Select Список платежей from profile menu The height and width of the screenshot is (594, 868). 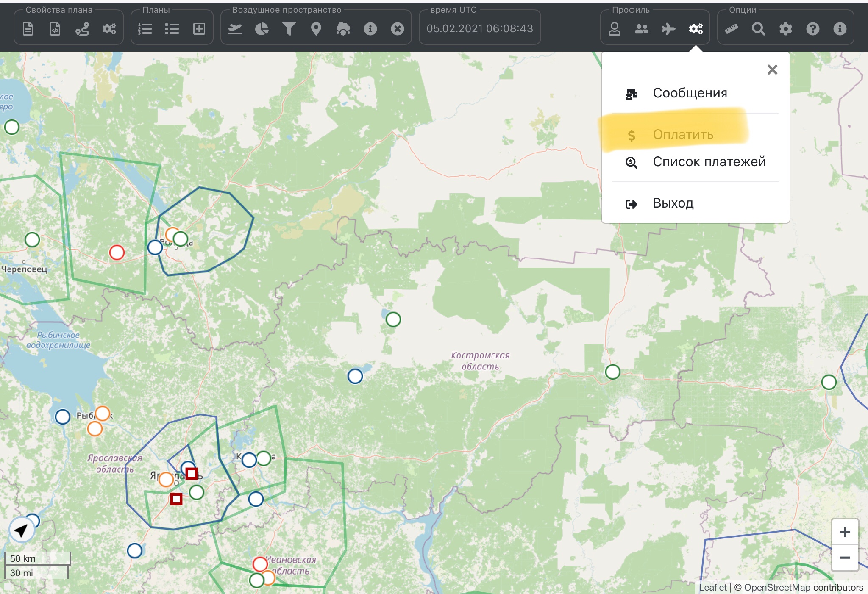[x=709, y=162]
